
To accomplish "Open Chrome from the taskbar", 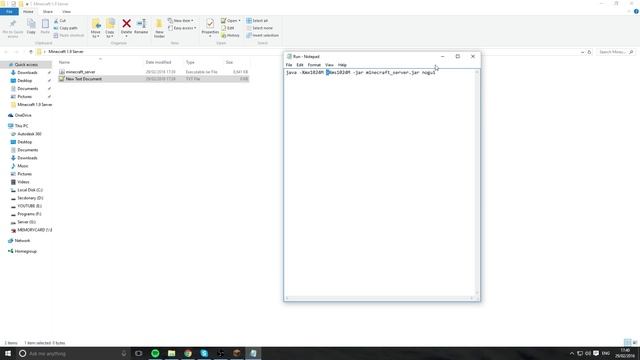I will tap(188, 353).
